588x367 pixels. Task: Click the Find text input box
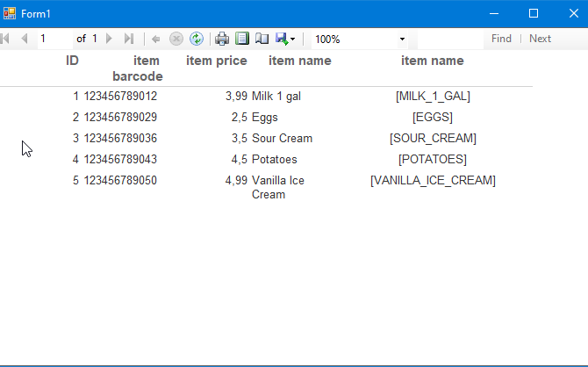pos(450,39)
